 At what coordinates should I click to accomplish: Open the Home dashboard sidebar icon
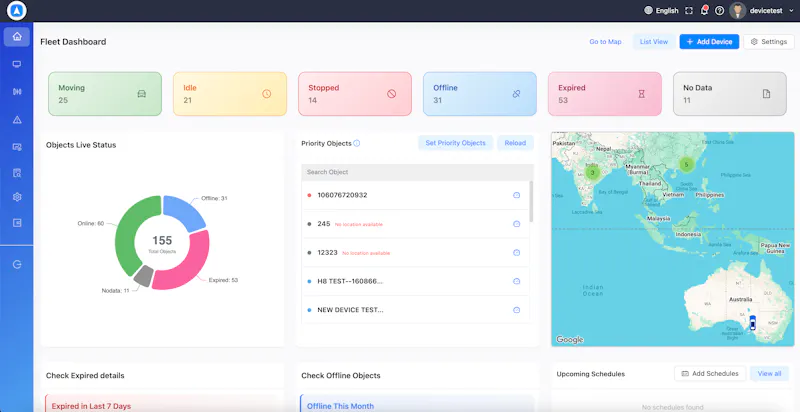17,37
